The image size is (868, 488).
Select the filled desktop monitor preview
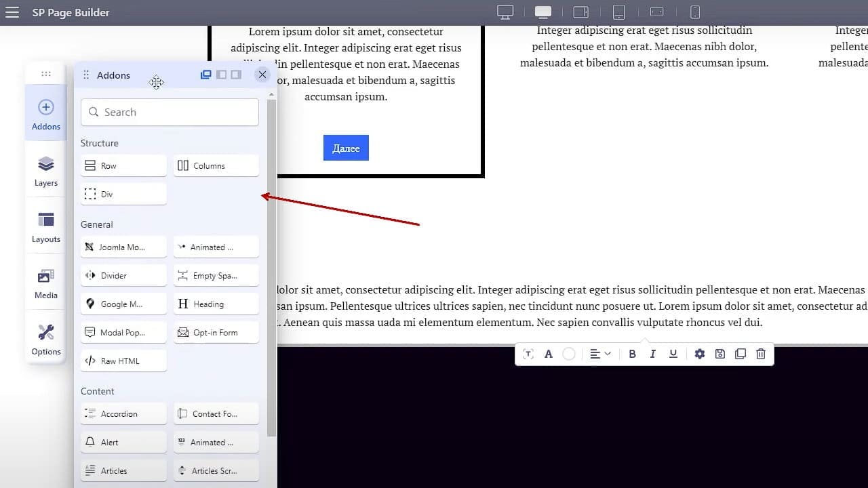(x=543, y=12)
